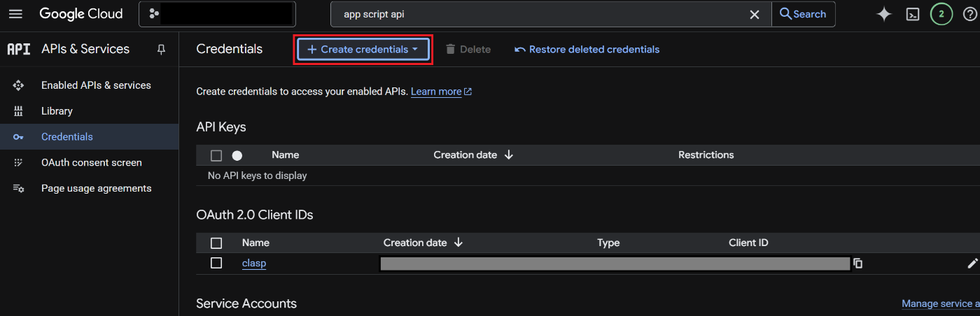
Task: Pin the APIs & Services panel
Action: [x=161, y=49]
